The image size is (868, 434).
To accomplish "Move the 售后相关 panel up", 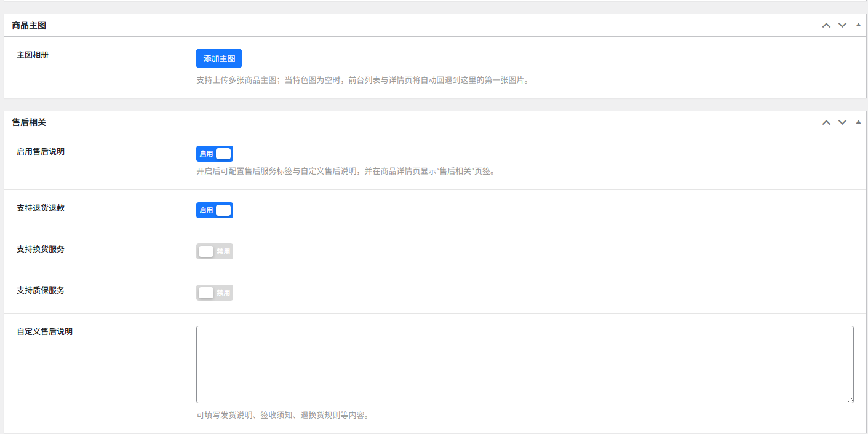I will (x=826, y=122).
